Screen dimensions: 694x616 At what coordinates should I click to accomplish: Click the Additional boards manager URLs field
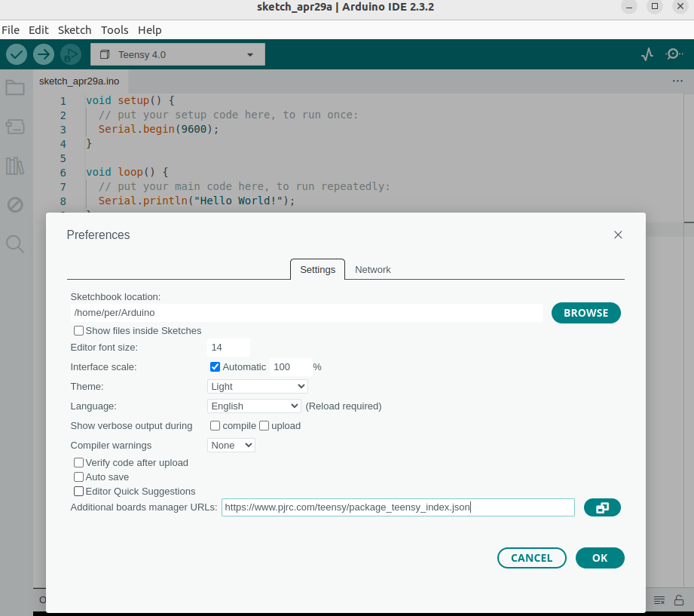coord(398,507)
